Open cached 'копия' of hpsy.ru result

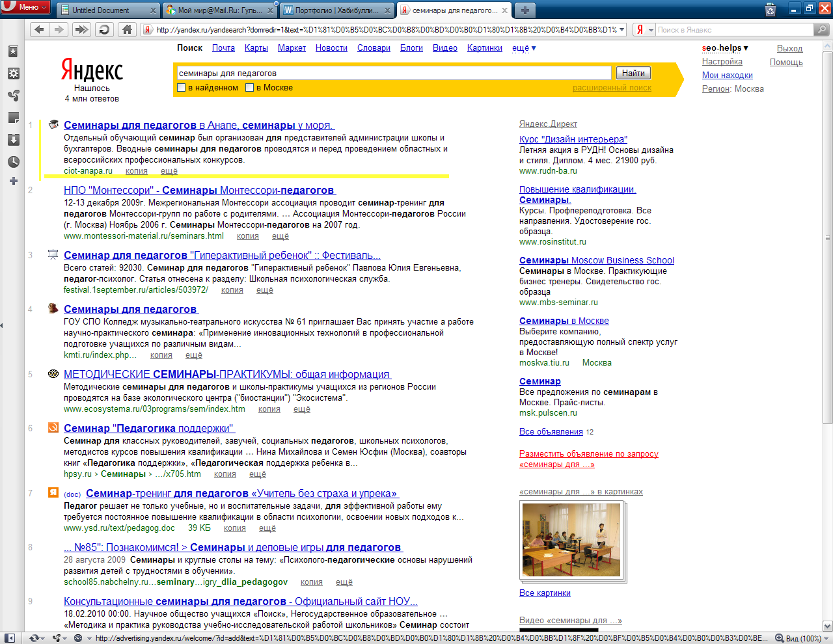coord(225,474)
